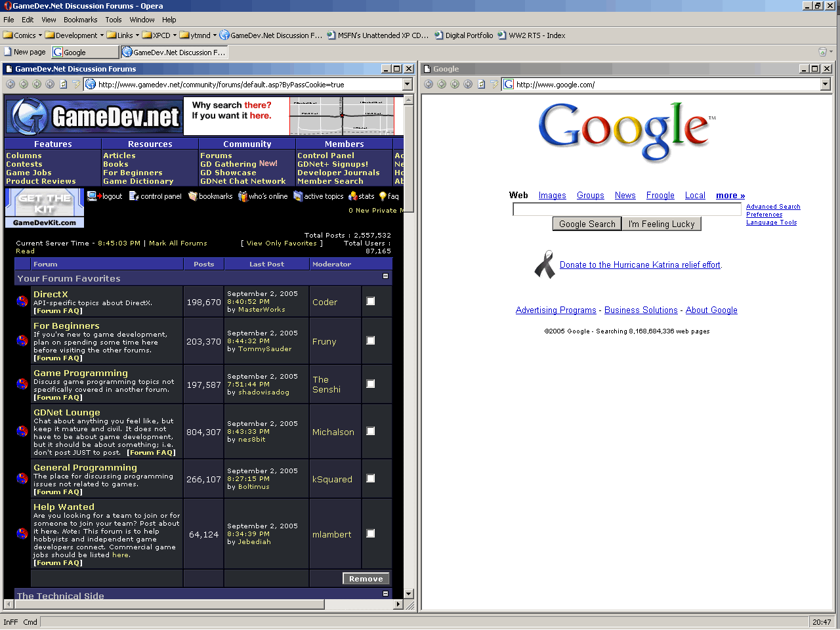Click the Wand icon in the Google window
Image resolution: width=840 pixels, height=630 pixels.
click(494, 84)
